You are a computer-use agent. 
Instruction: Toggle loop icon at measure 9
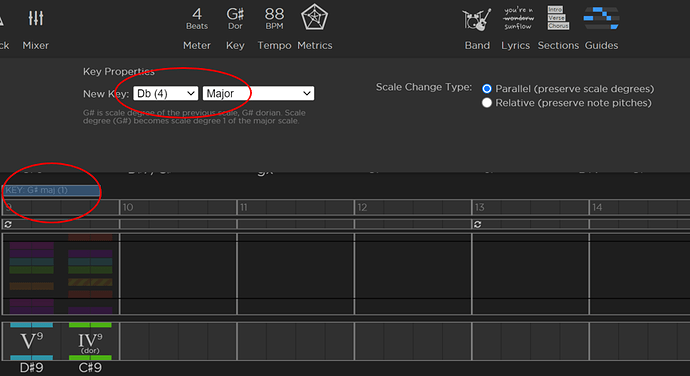8,225
